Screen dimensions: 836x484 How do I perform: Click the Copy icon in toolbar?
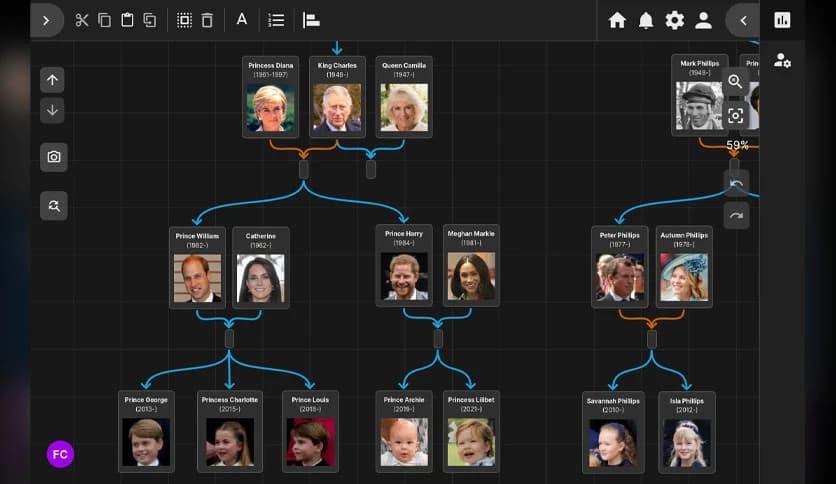click(104, 20)
